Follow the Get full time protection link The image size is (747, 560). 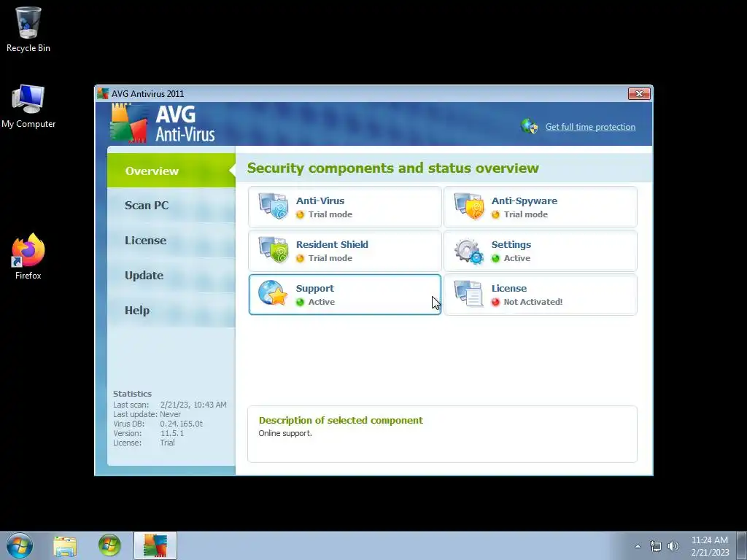click(x=590, y=127)
